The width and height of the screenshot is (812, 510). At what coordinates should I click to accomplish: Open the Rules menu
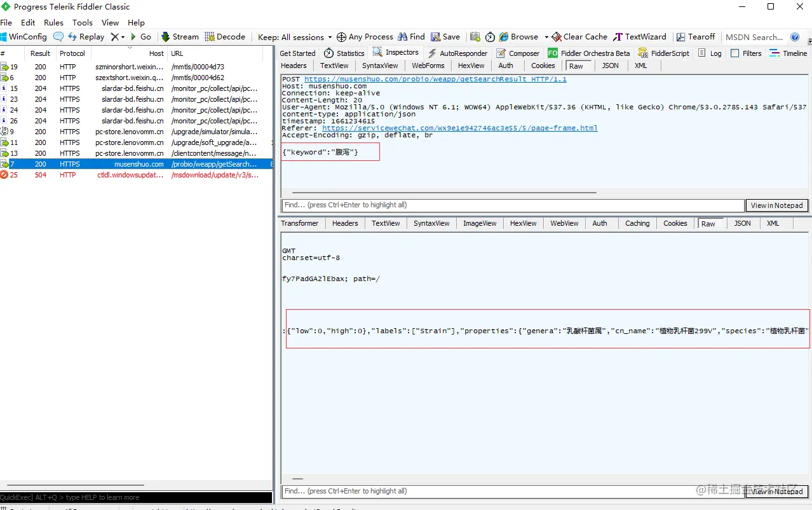tap(54, 22)
